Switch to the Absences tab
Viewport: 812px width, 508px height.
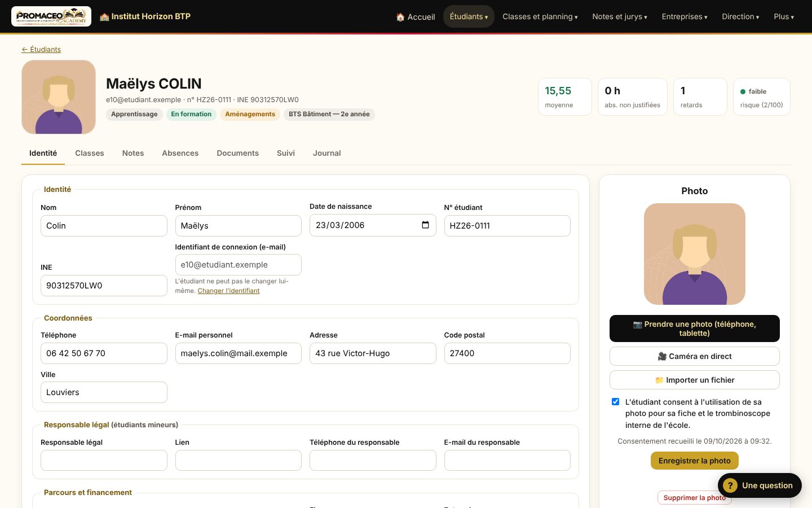(x=180, y=153)
